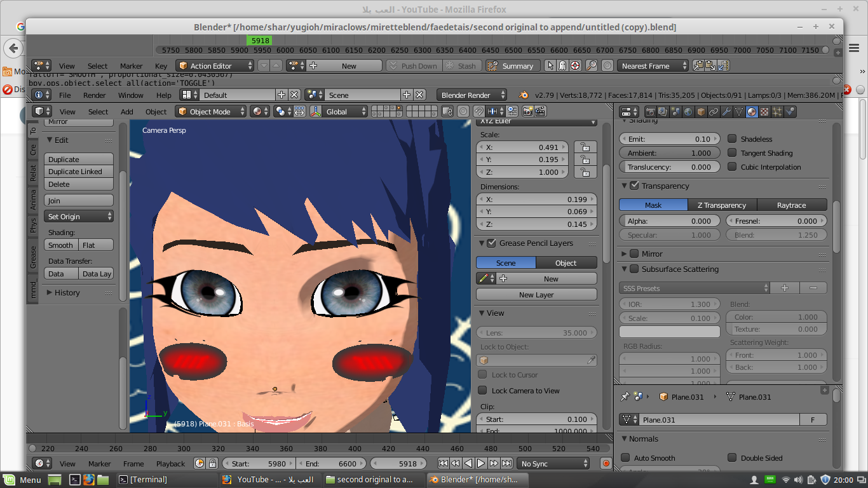Open the Object Mode dropdown
The image size is (868, 488).
211,112
